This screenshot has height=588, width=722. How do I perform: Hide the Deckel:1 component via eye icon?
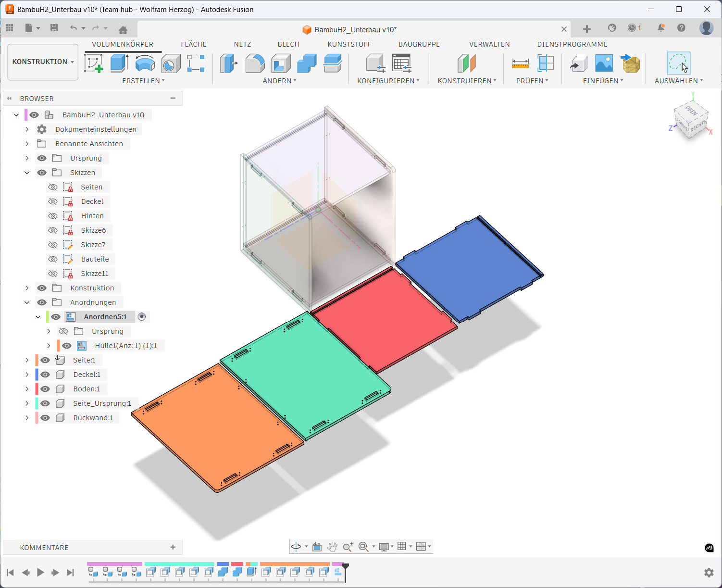tap(45, 375)
